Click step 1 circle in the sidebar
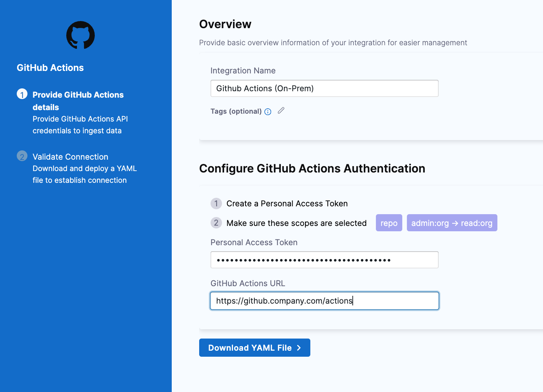Viewport: 543px width, 392px height. (22, 94)
